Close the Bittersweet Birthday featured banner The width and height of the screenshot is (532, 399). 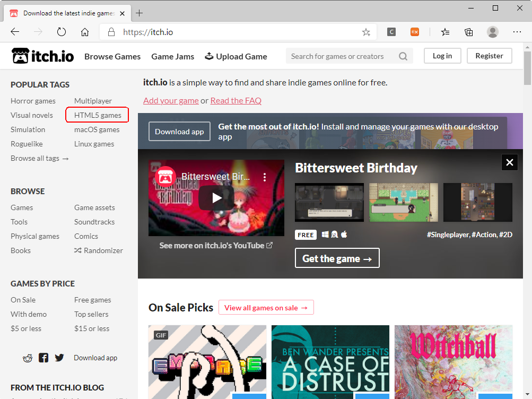click(510, 162)
